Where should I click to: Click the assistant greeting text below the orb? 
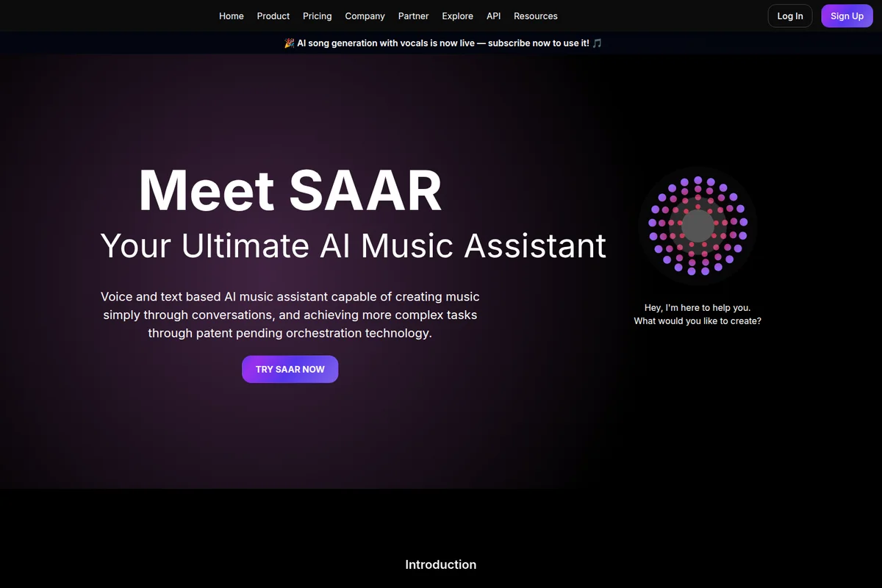[x=698, y=314]
